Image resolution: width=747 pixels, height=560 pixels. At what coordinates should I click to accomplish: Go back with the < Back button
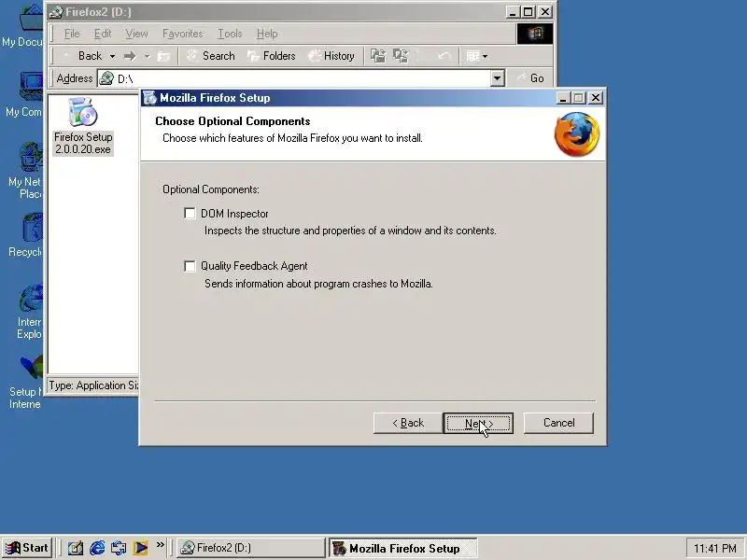[x=408, y=423]
